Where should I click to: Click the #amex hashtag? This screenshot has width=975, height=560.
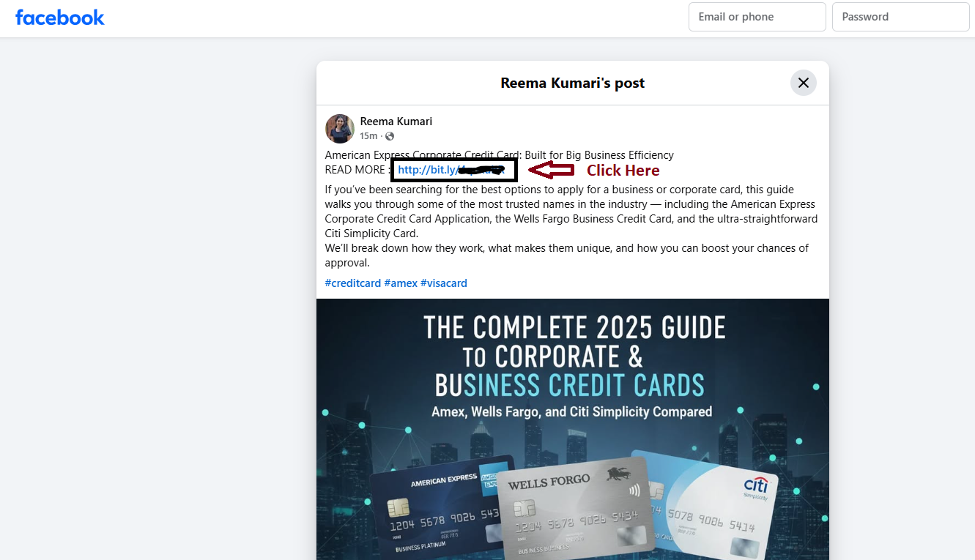click(401, 283)
